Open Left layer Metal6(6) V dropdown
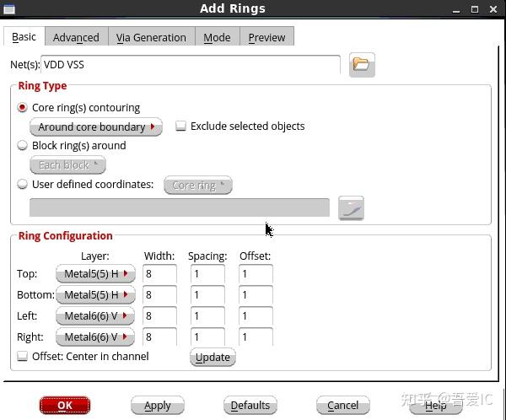Screen dimensions: 506x420 [95, 315]
